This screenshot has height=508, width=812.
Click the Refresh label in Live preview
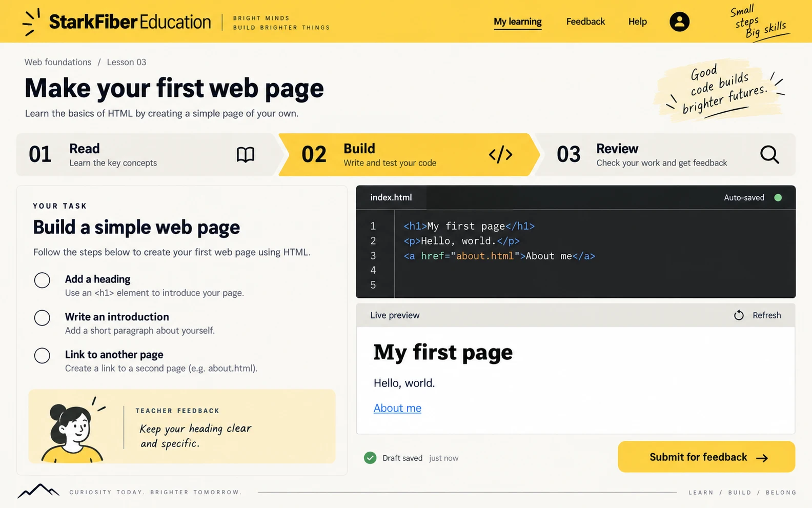pyautogui.click(x=767, y=315)
